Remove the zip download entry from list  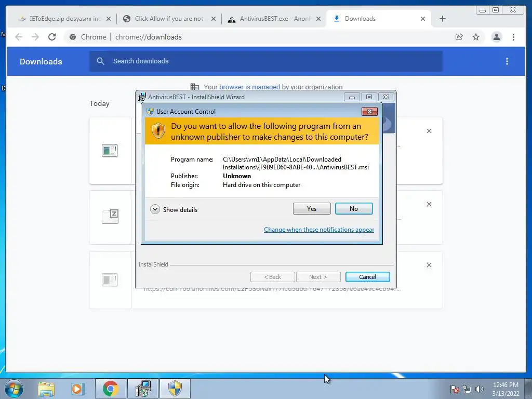pos(429,204)
